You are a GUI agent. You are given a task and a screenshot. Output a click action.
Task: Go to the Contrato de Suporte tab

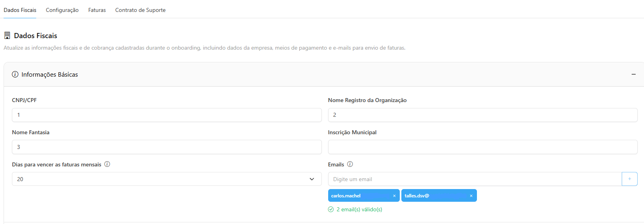[140, 10]
